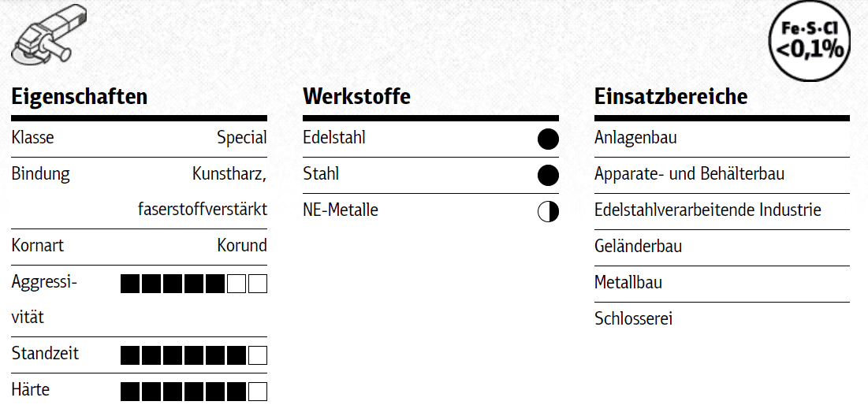Click the Bindung value Kunstharz
Screen dimensions: 868x405
[x=229, y=174]
